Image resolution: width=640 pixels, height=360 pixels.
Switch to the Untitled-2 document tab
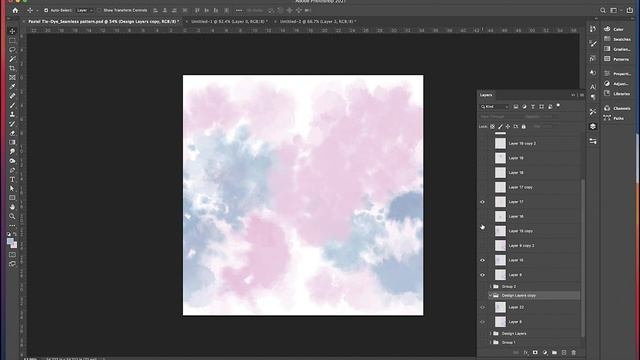[x=318, y=21]
